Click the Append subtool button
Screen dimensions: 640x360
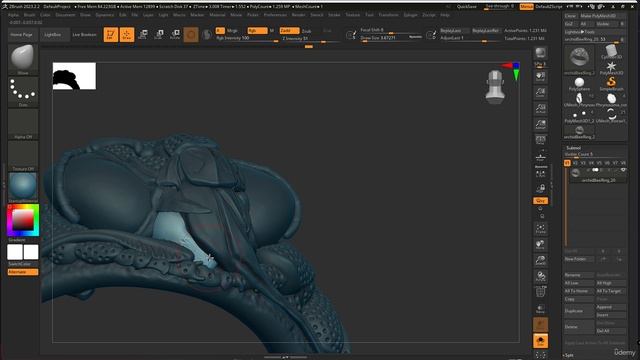(611, 307)
